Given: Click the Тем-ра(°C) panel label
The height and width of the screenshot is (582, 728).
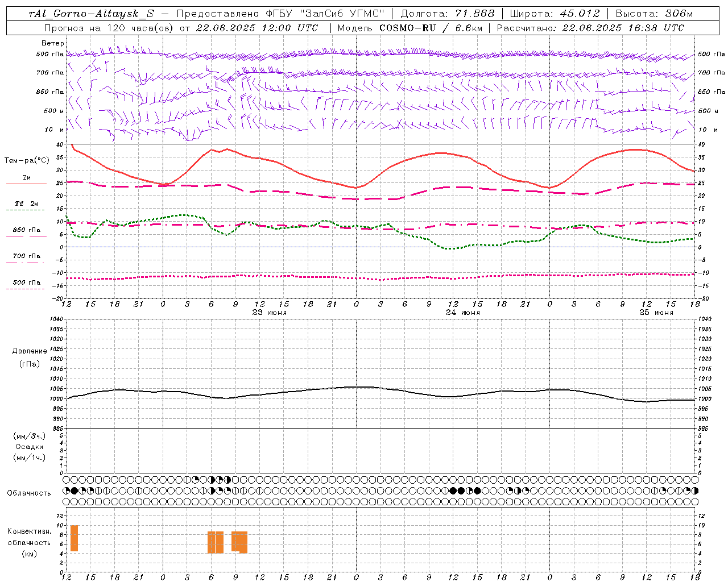Looking at the screenshot, I should (27, 161).
